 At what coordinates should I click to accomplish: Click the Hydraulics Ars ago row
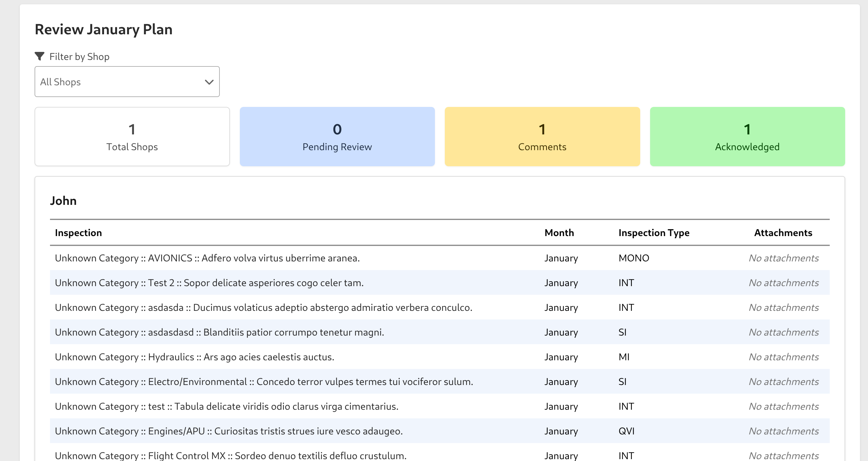tap(194, 357)
